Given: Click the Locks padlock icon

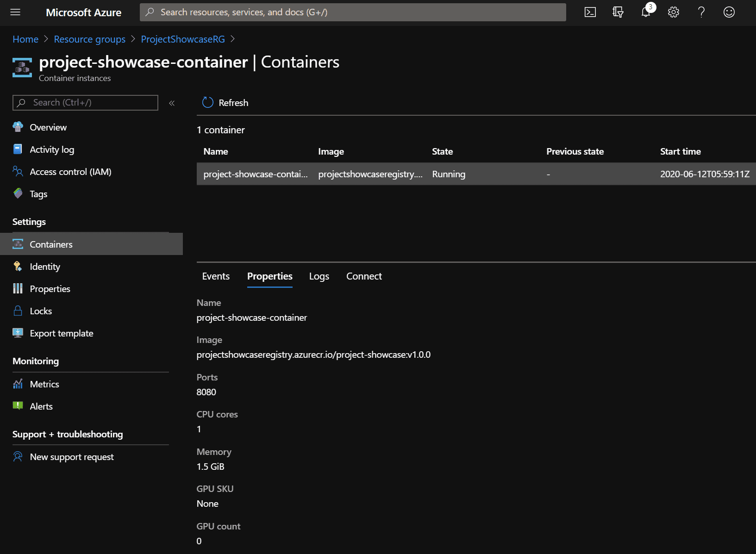Looking at the screenshot, I should 18,311.
